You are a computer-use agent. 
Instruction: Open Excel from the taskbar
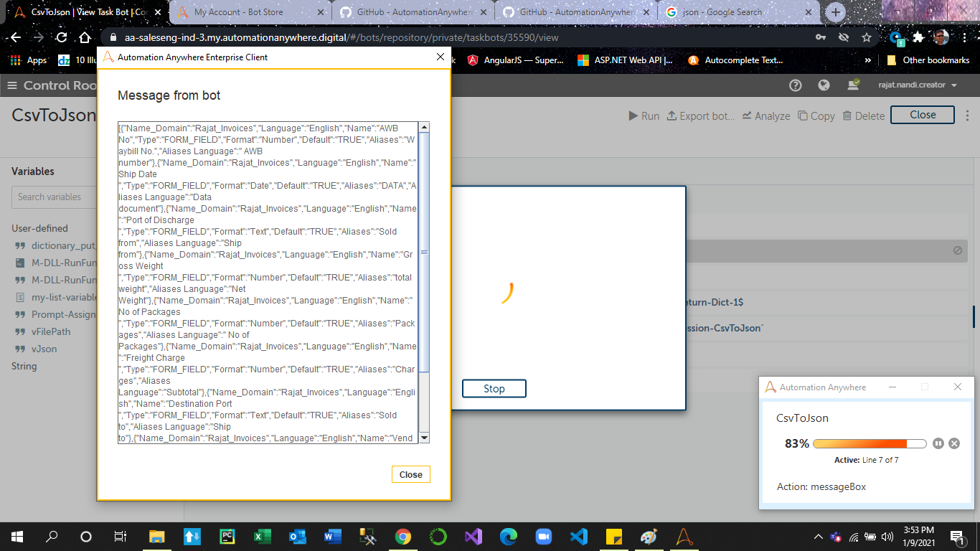263,537
